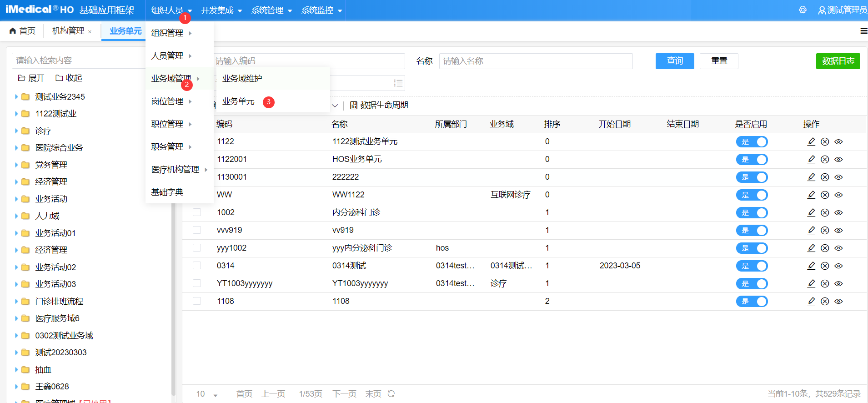Click the view eye icon for row YT1003yyyyyyy
868x403 pixels.
point(839,283)
